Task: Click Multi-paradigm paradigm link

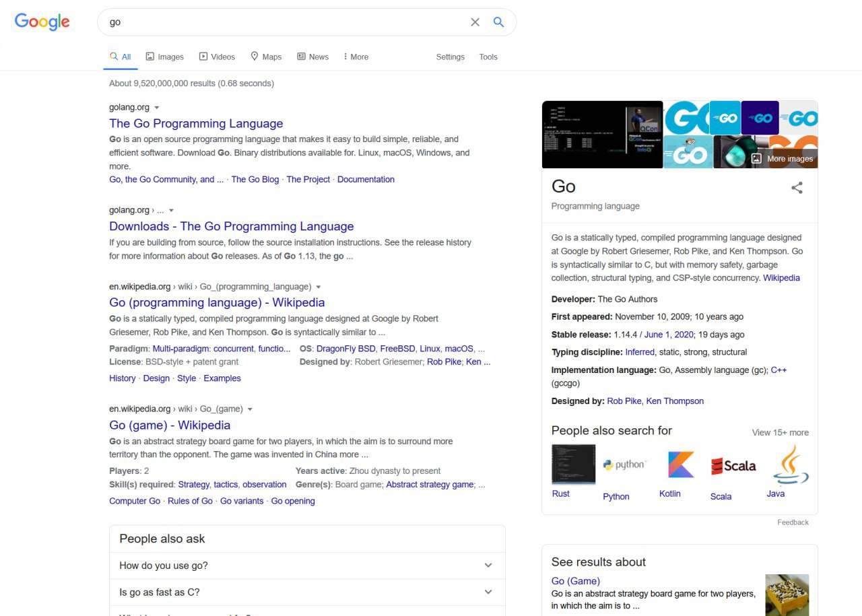Action: click(181, 349)
